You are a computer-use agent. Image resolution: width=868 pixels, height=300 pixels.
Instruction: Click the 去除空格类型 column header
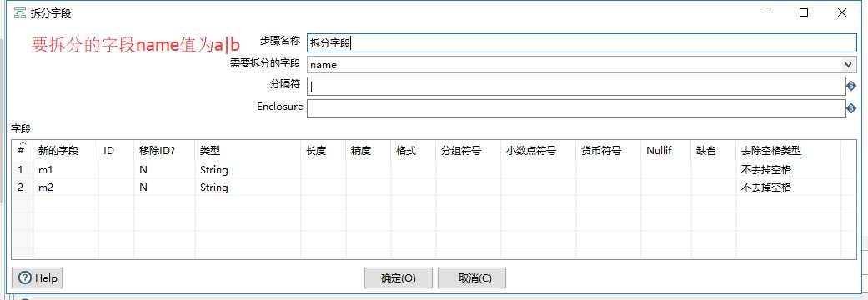[788, 151]
